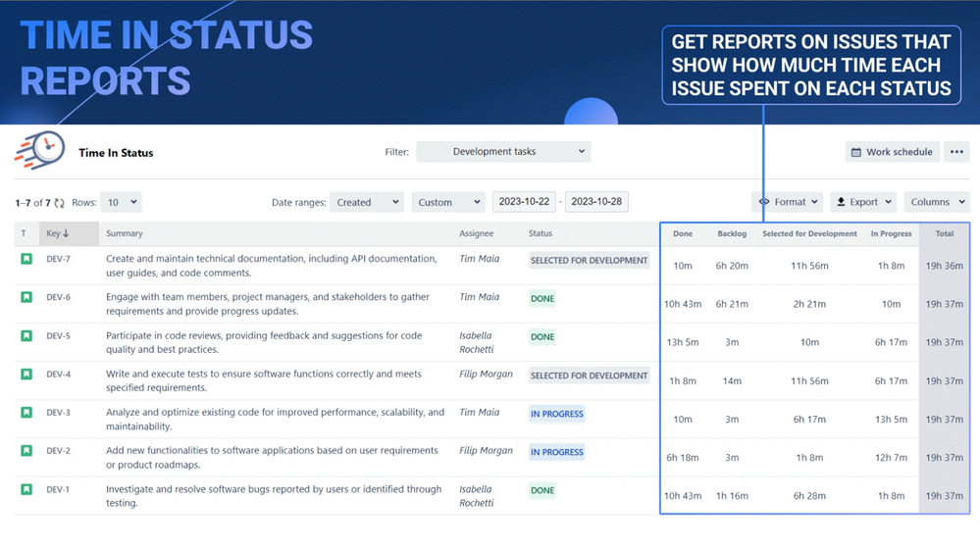Click the T type column header
Image resolution: width=980 pixels, height=550 pixels.
click(x=24, y=233)
